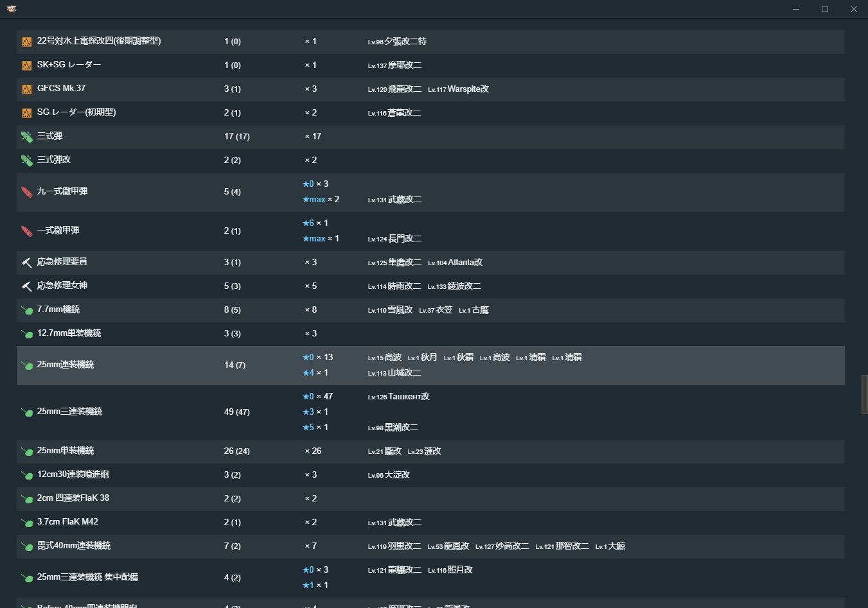868x608 pixels.
Task: Click ship Warspite改 in the GFCS Mk.37 row
Action: click(x=468, y=89)
